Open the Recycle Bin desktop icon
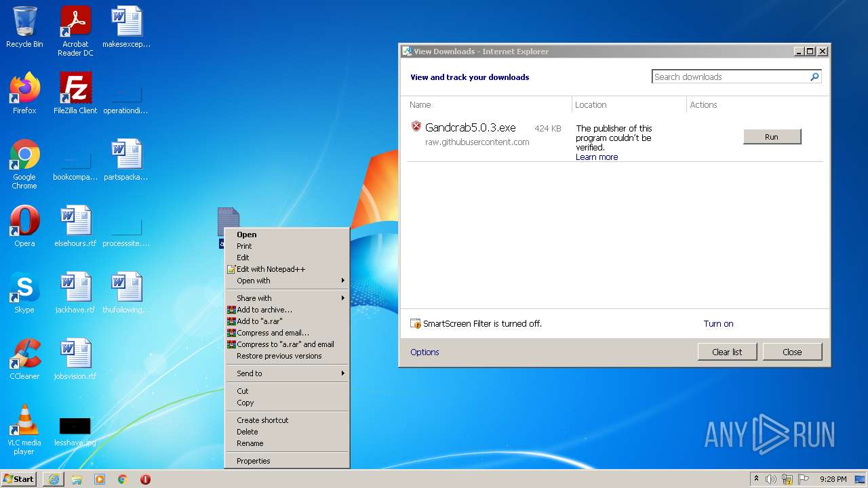868x488 pixels. [24, 27]
